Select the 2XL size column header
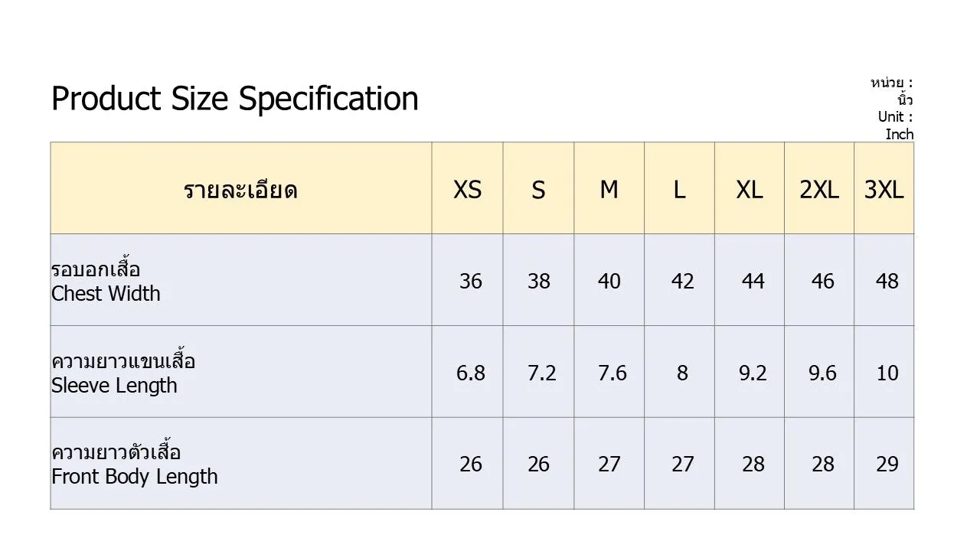Viewport: 980px width, 551px height. (819, 189)
